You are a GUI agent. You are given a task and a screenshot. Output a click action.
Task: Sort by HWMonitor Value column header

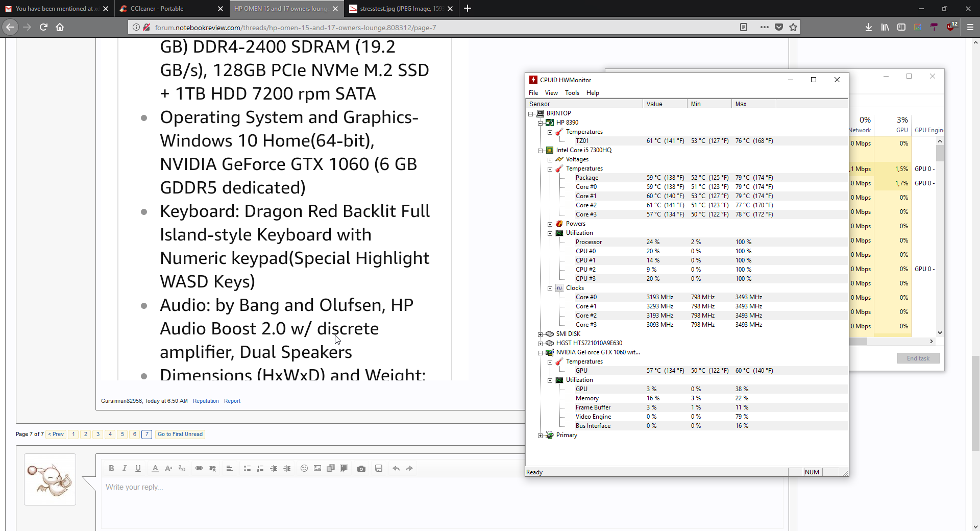665,104
